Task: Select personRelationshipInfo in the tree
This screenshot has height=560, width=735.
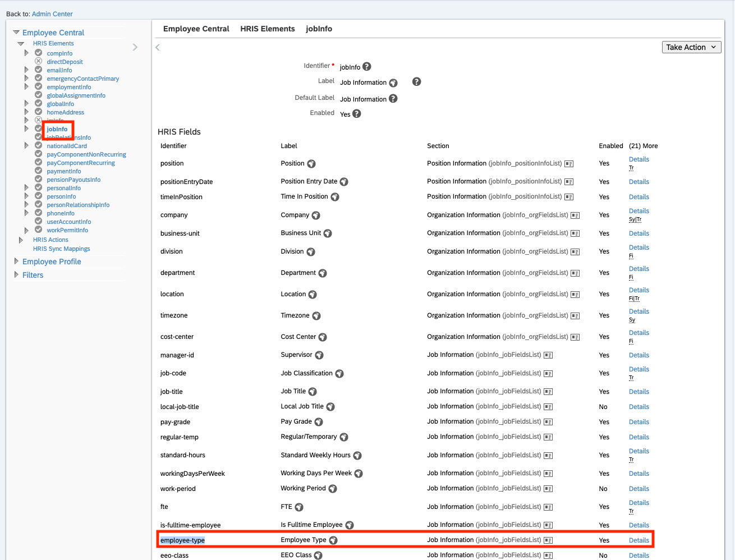Action: point(79,205)
